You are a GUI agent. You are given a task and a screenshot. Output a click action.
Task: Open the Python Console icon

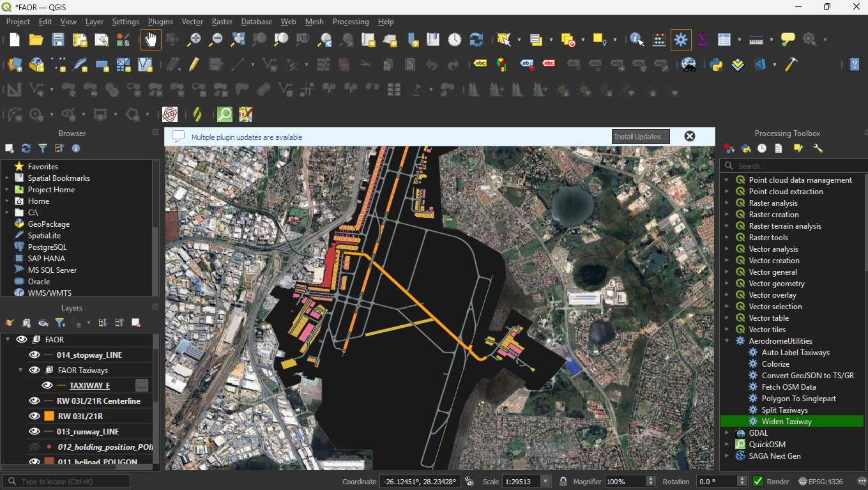point(716,64)
